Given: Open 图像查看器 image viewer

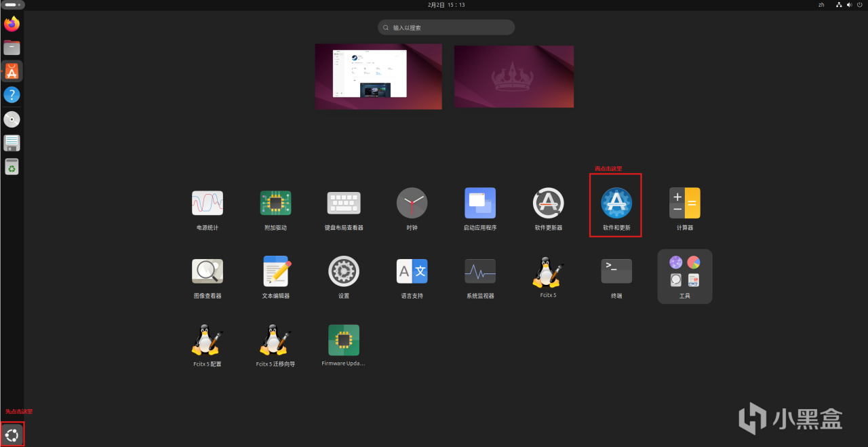Looking at the screenshot, I should coord(208,278).
